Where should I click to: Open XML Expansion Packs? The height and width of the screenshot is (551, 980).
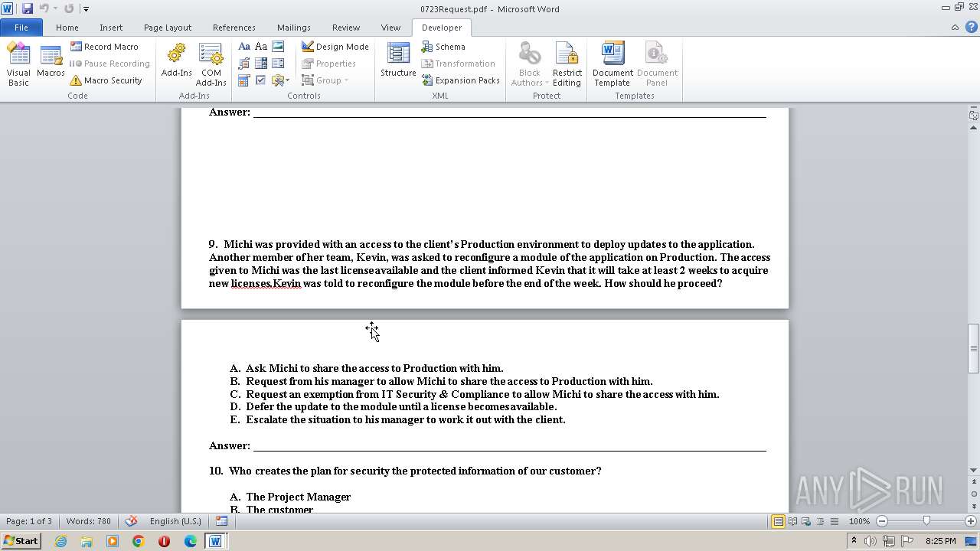(460, 80)
